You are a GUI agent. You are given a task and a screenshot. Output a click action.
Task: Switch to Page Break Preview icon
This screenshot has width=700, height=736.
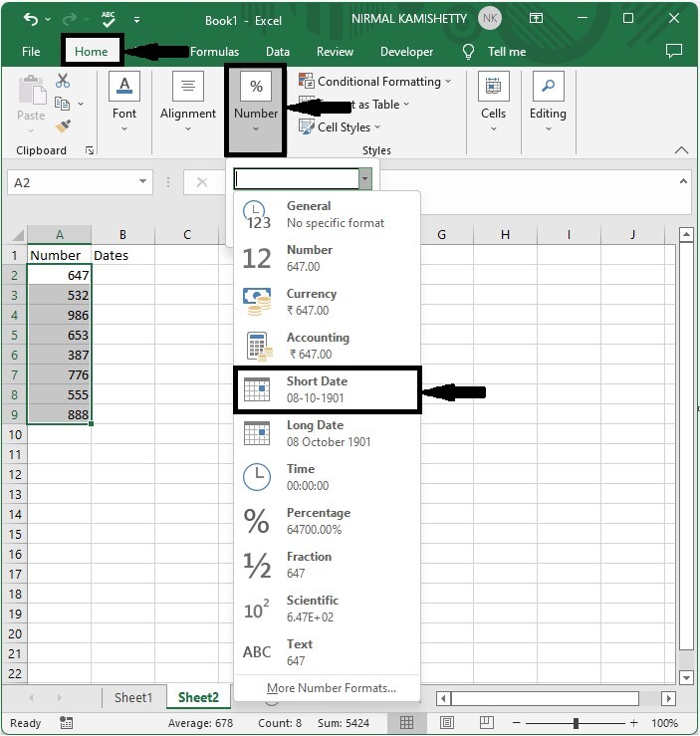(x=487, y=723)
